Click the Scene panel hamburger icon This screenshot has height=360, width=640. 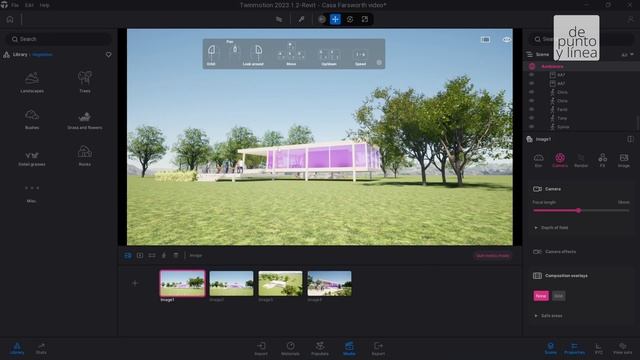click(529, 54)
